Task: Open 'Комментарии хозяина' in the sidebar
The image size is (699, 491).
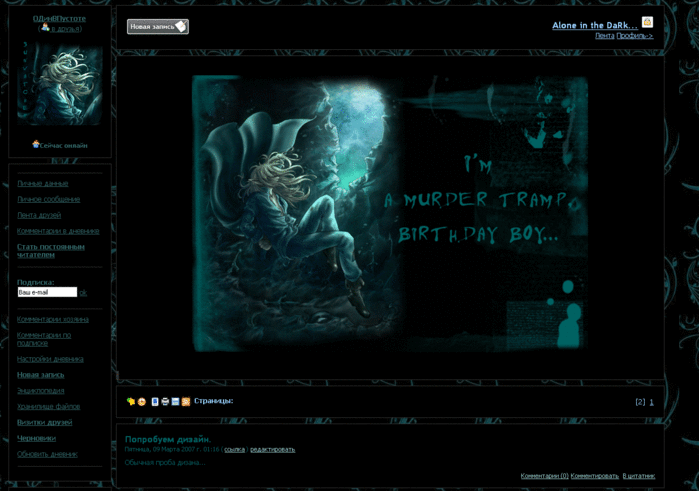Action: pos(53,319)
